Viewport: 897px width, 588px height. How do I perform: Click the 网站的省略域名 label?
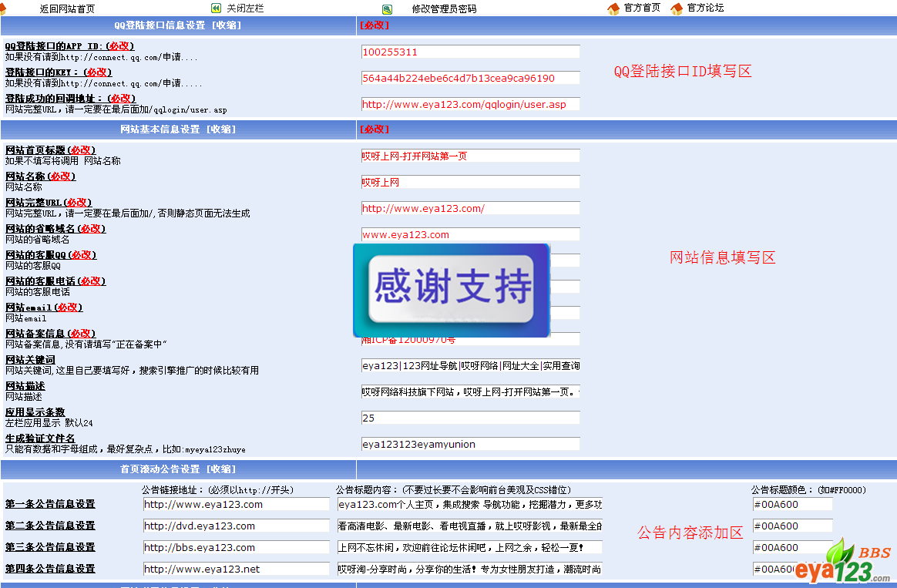point(55,229)
